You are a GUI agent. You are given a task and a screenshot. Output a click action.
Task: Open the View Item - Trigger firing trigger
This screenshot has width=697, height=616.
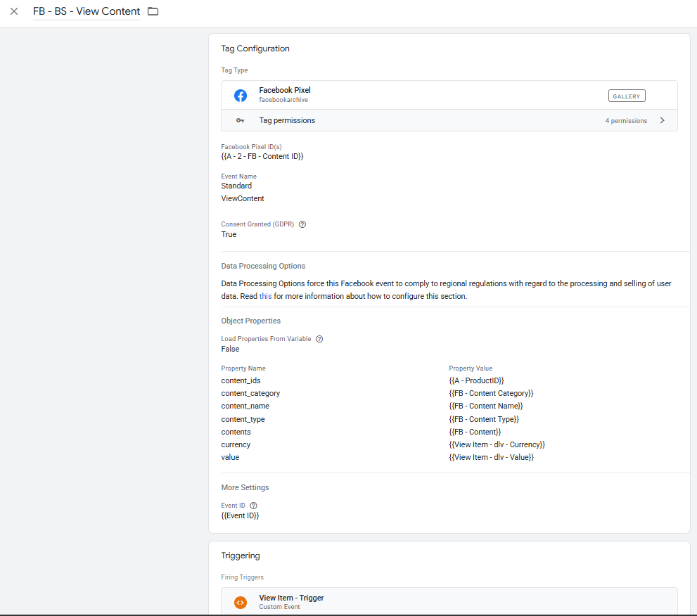[x=291, y=598]
